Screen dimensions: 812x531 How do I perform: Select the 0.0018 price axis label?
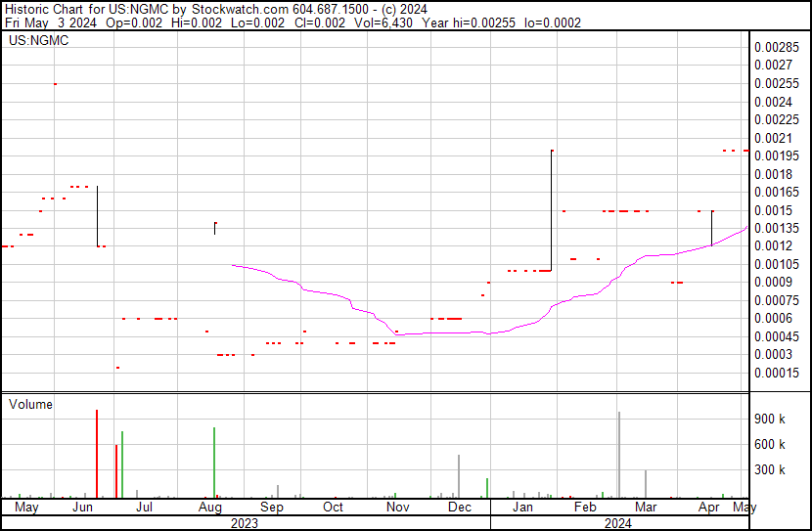pos(773,174)
